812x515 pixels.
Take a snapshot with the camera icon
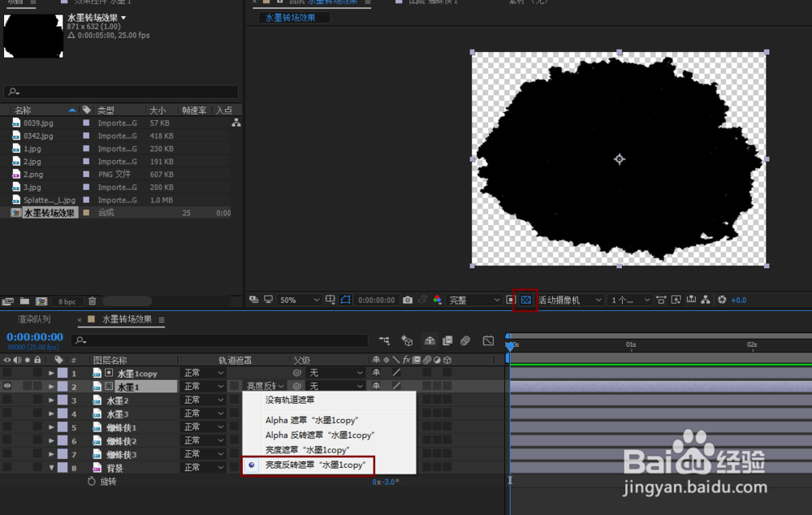pos(408,300)
